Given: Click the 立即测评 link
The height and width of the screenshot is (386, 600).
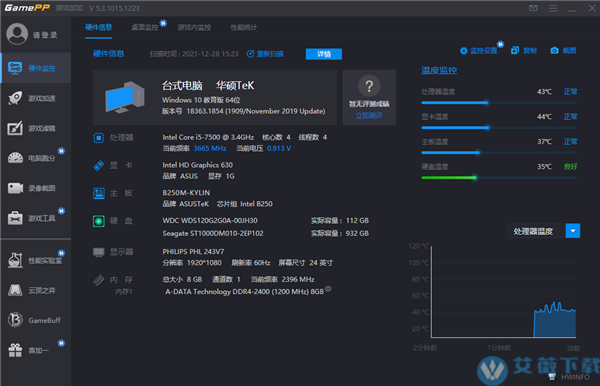Looking at the screenshot, I should pos(369,116).
